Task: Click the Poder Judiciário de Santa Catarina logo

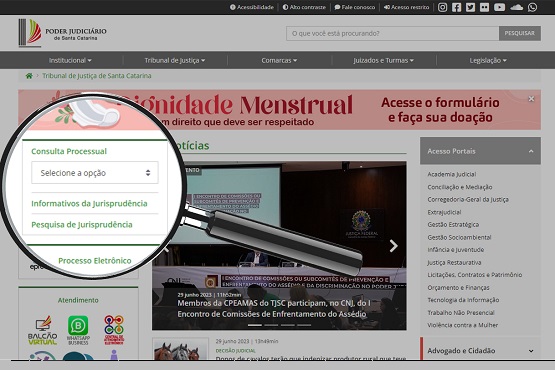Action: pos(62,33)
